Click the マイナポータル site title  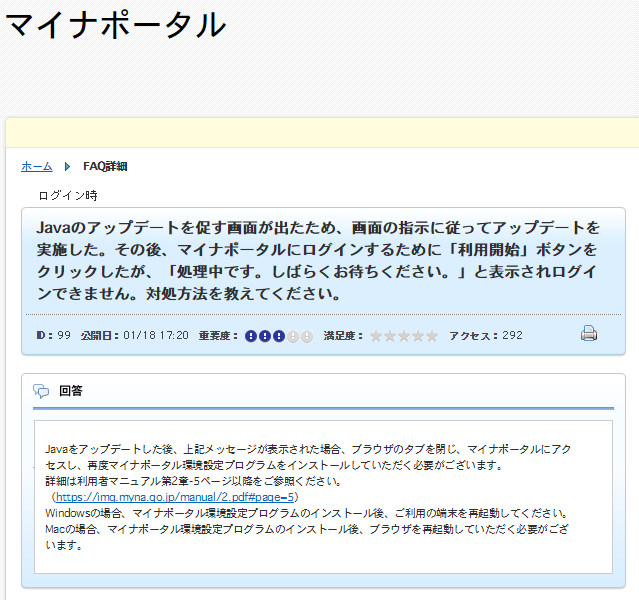(115, 25)
